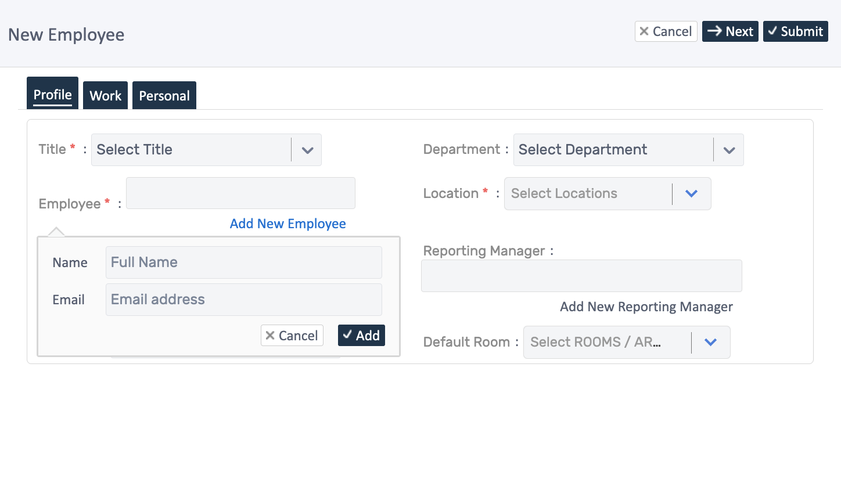
Task: Submit the new employee form
Action: (x=795, y=31)
